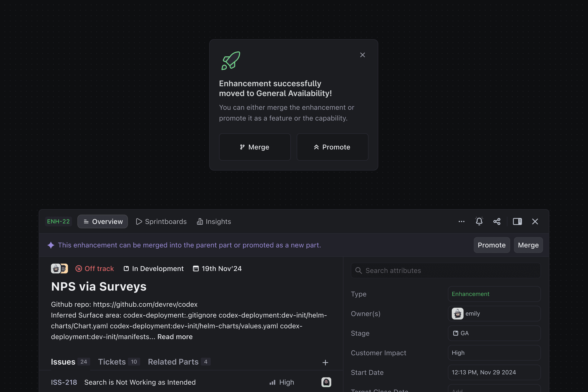588x392 pixels.
Task: Toggle the side panel layout icon
Action: [517, 221]
